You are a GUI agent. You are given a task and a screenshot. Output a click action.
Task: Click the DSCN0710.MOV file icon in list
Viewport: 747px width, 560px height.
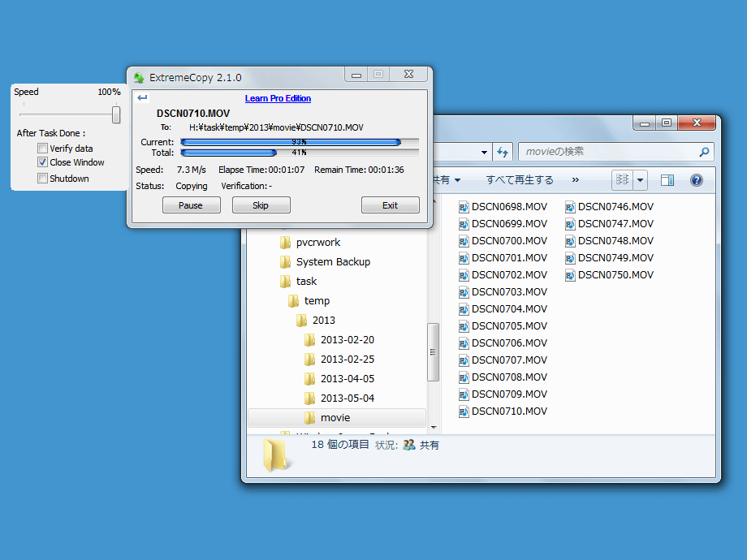coord(463,411)
